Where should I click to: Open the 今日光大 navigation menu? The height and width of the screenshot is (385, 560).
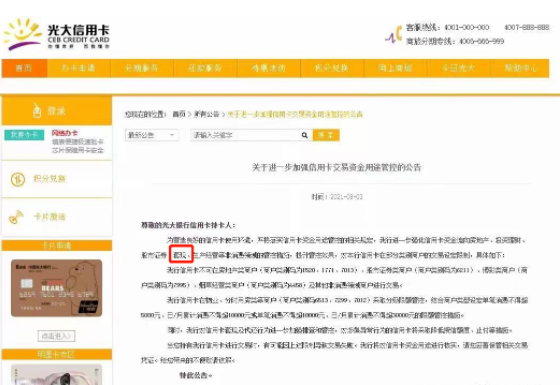459,68
